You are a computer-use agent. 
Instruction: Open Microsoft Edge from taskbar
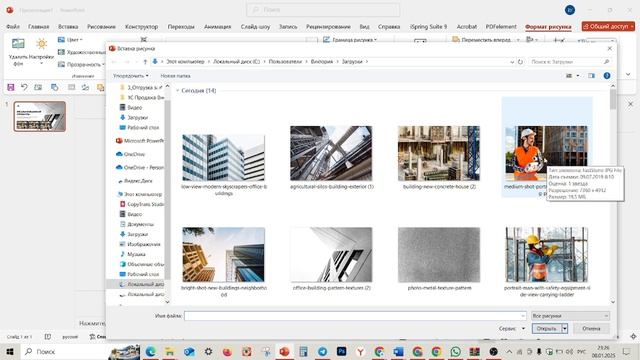[151, 351]
